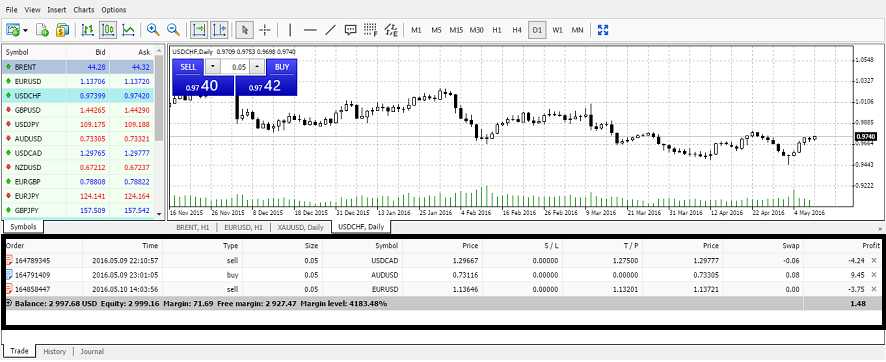886x362 pixels.
Task: Open the Charts menu
Action: coord(84,10)
